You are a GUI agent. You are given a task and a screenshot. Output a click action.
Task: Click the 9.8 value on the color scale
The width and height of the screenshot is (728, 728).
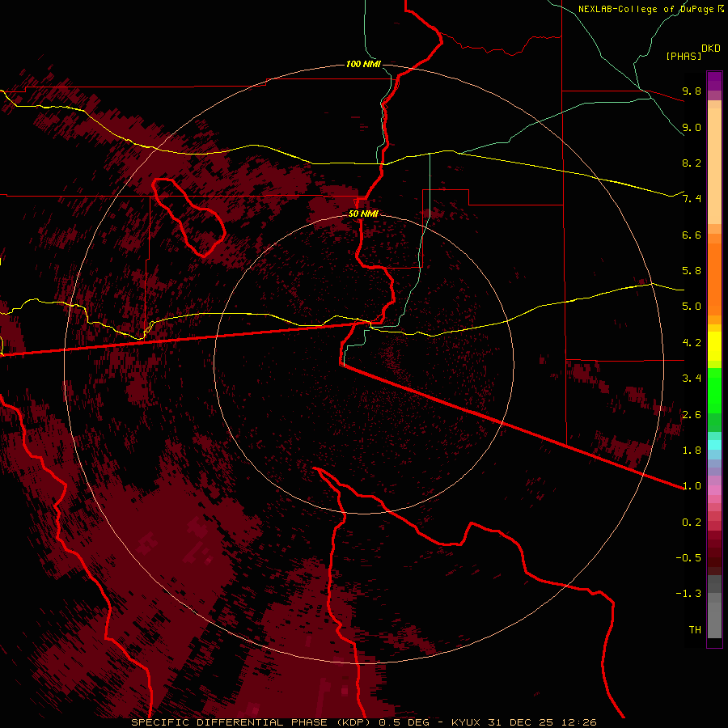point(692,91)
